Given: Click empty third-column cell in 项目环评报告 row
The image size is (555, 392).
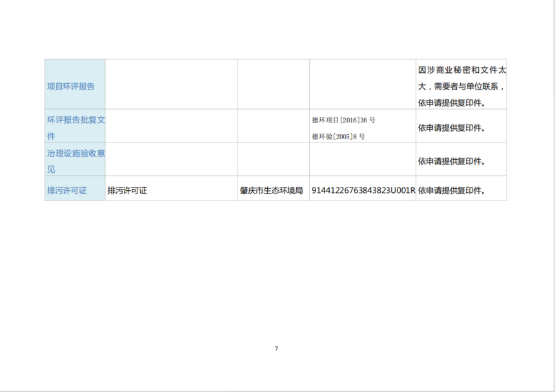Looking at the screenshot, I should coord(273,84).
